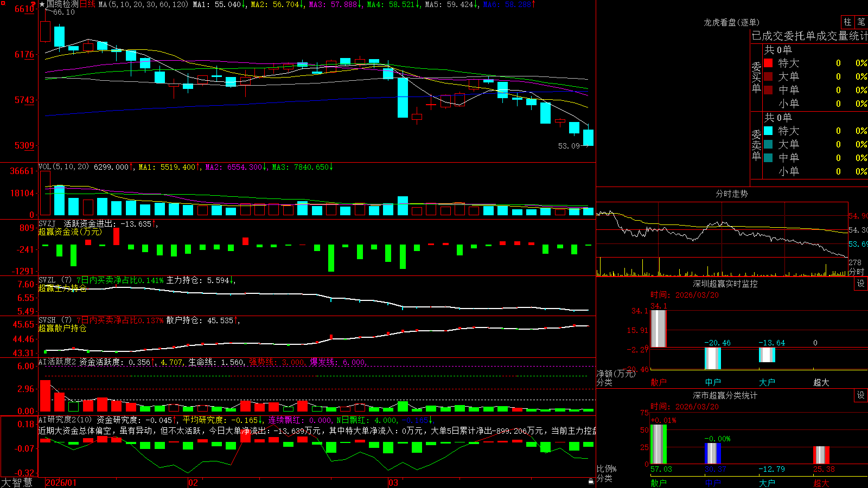Open 设 settings for 深市超赢分类统计
This screenshot has width=868, height=488.
tap(861, 395)
